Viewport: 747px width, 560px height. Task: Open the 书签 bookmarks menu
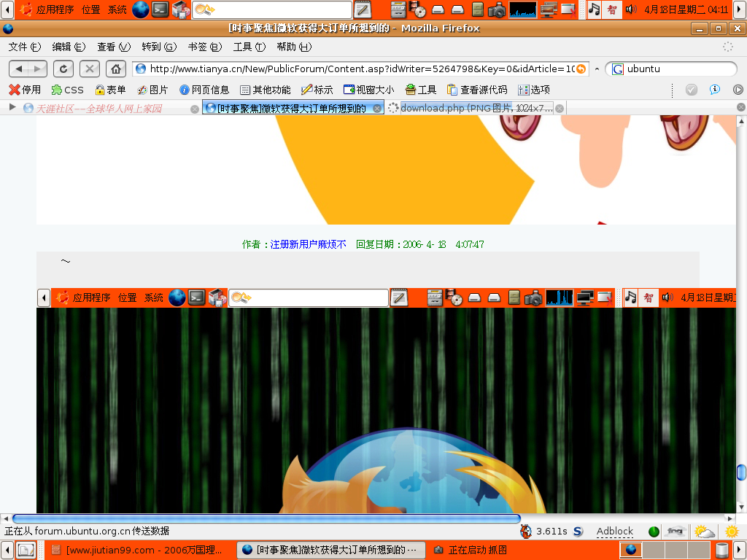point(205,47)
